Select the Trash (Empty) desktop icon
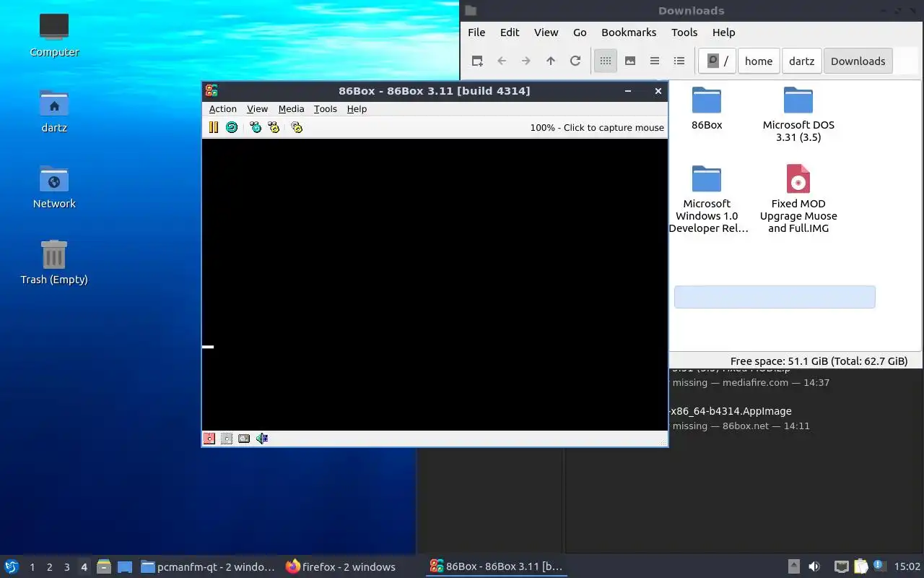This screenshot has width=924, height=578. click(54, 262)
